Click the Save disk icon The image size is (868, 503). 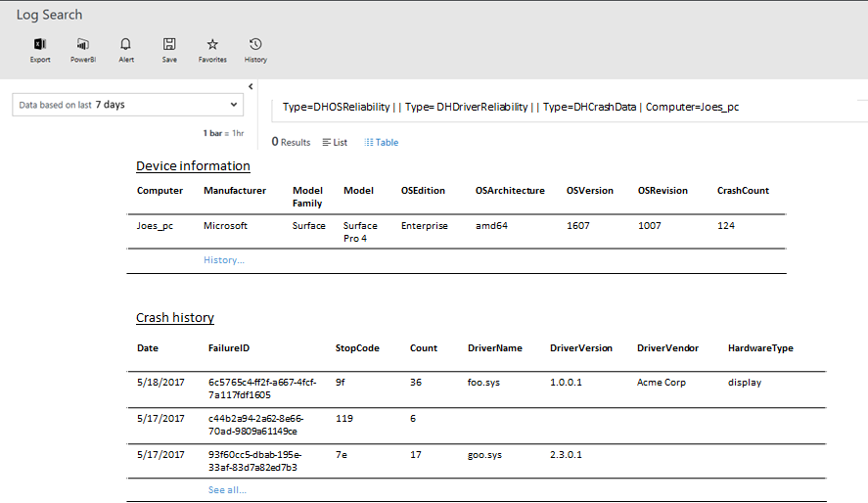pyautogui.click(x=169, y=45)
